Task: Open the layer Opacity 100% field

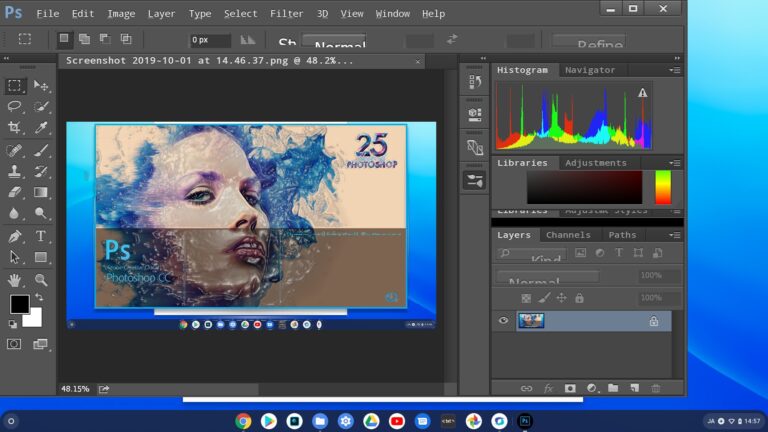Action: point(659,276)
